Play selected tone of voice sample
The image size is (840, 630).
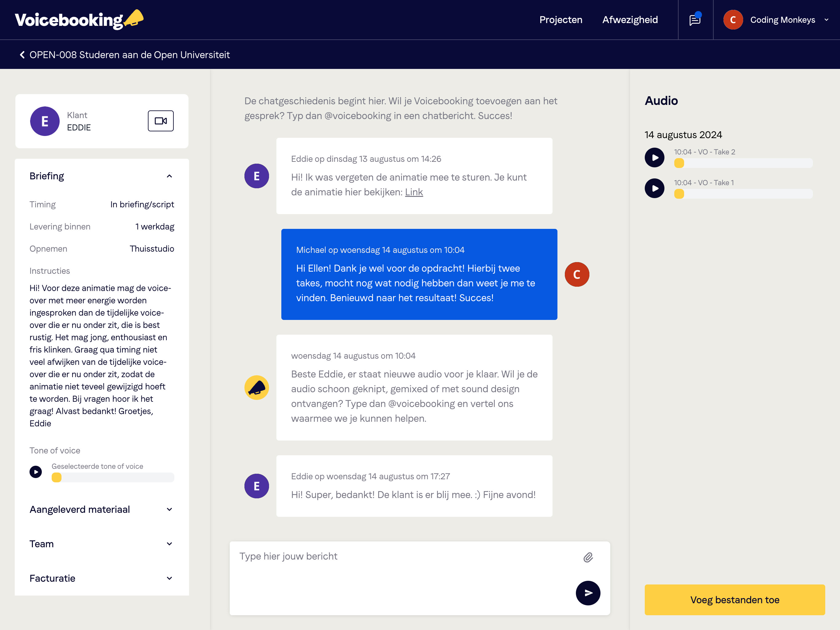[36, 472]
